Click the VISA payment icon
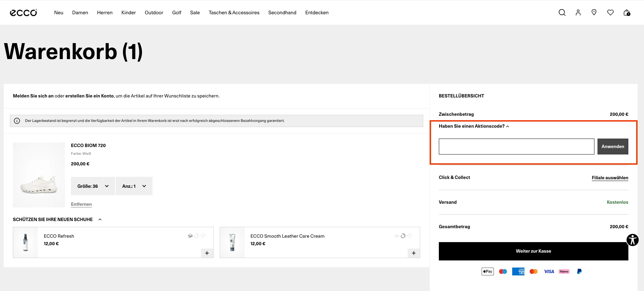 tap(549, 271)
